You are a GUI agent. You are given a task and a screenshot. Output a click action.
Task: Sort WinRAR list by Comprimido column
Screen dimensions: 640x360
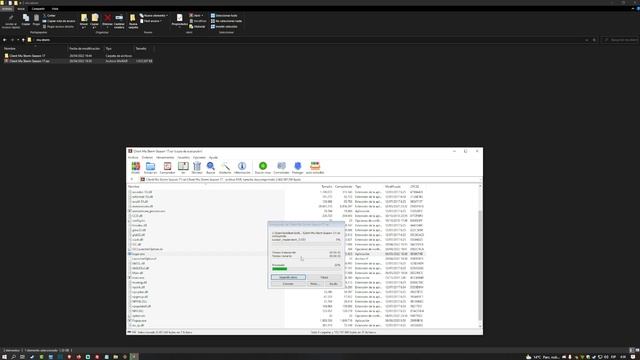point(343,187)
